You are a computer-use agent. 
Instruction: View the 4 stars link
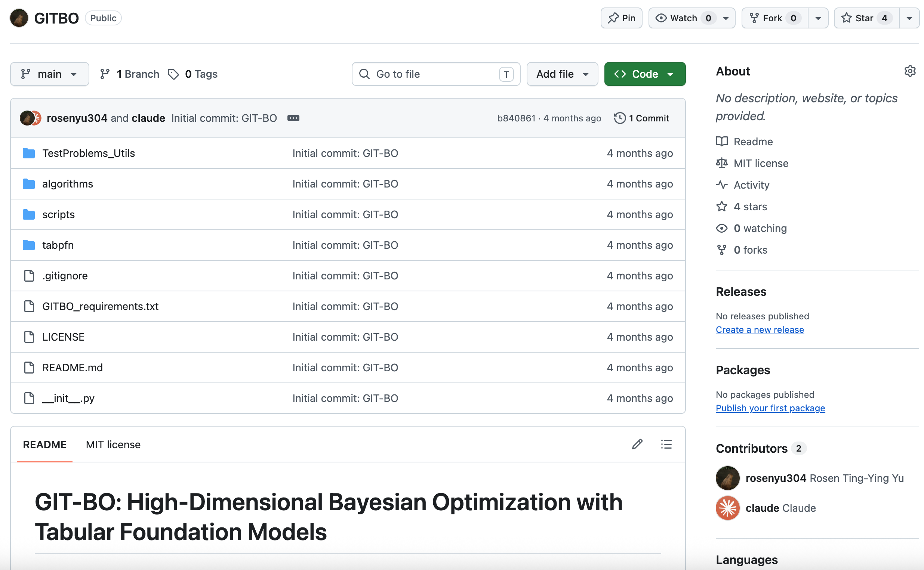(x=742, y=207)
